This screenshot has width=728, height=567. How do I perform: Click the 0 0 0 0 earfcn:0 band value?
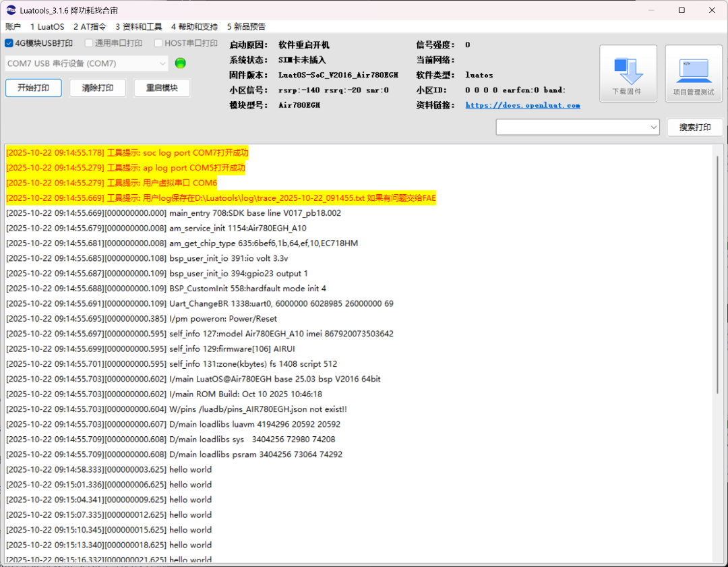[x=516, y=90]
